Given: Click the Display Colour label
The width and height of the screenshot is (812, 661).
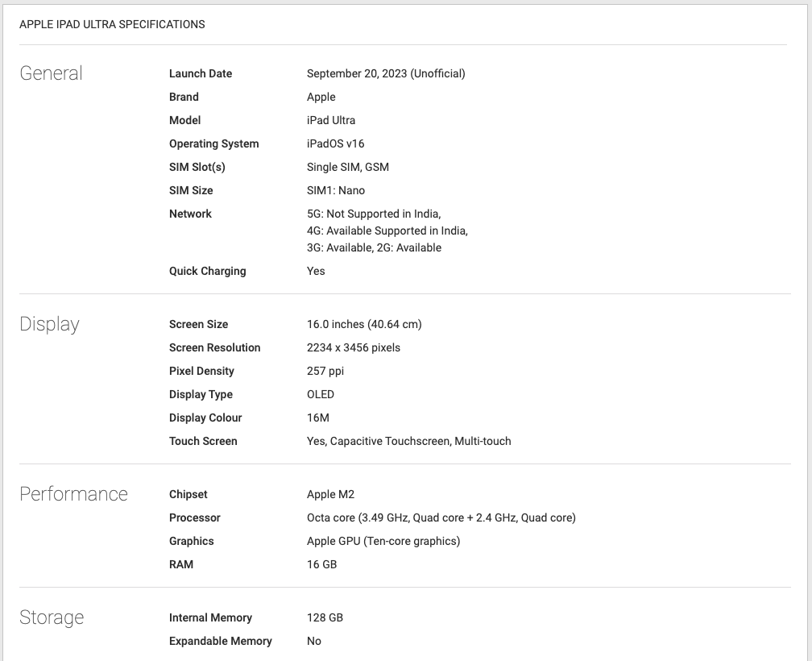Looking at the screenshot, I should point(205,418).
